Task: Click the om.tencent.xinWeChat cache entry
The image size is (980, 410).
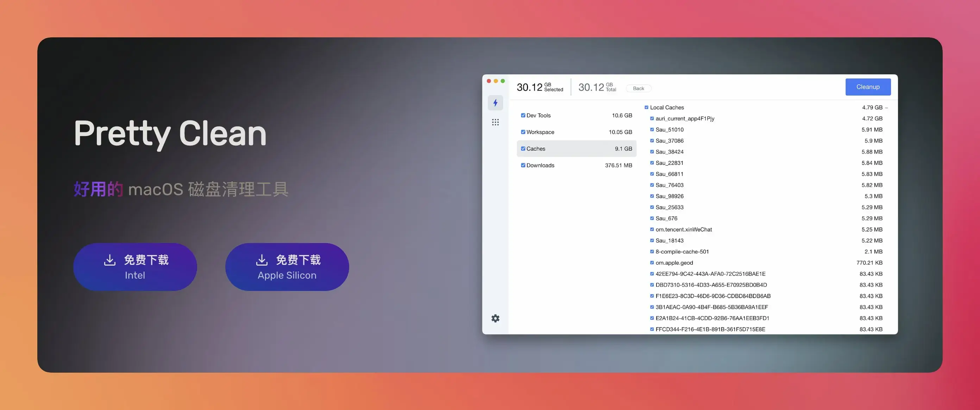Action: click(684, 230)
